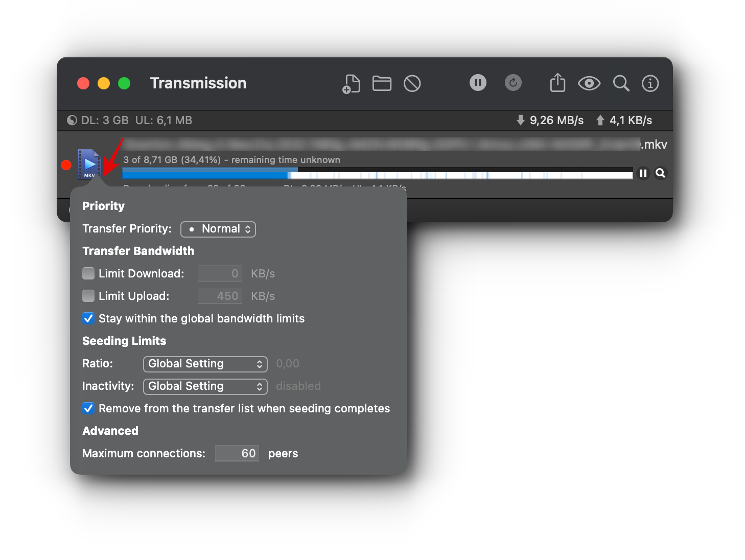This screenshot has height=560, width=745.
Task: Show the search filter via magnifying glass
Action: click(x=621, y=83)
